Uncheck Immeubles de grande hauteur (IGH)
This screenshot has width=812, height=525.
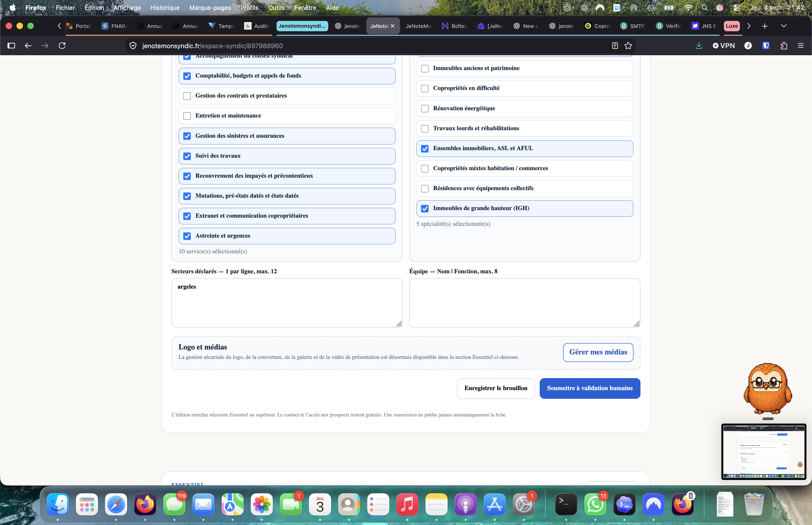425,209
